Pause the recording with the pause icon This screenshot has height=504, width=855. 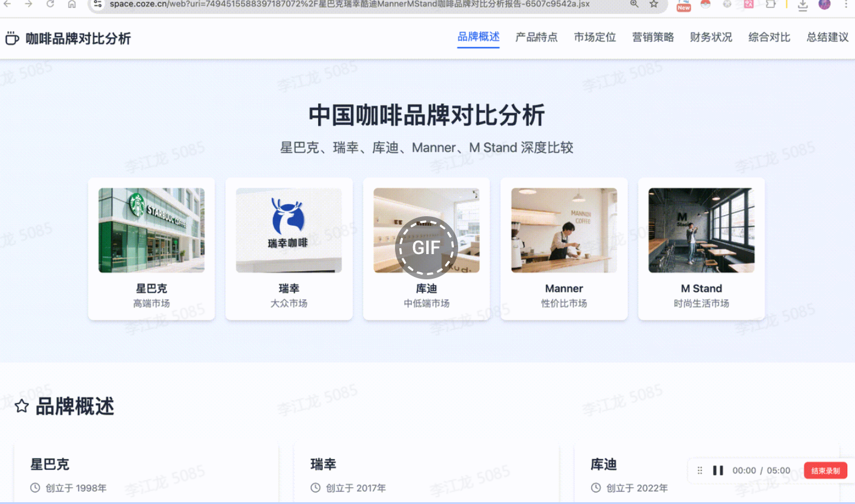718,470
